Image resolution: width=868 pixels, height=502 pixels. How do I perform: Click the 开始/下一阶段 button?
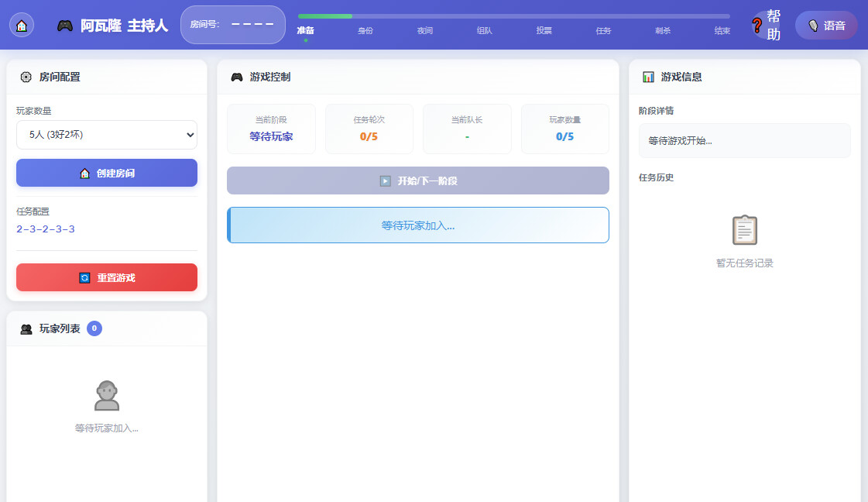(418, 181)
